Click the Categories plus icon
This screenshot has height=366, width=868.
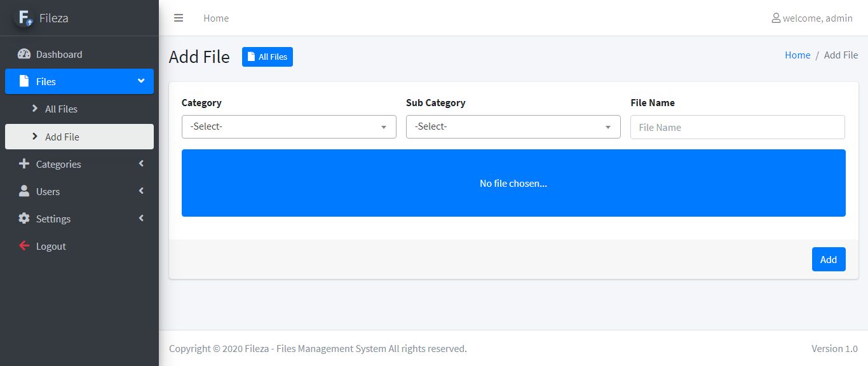click(24, 164)
